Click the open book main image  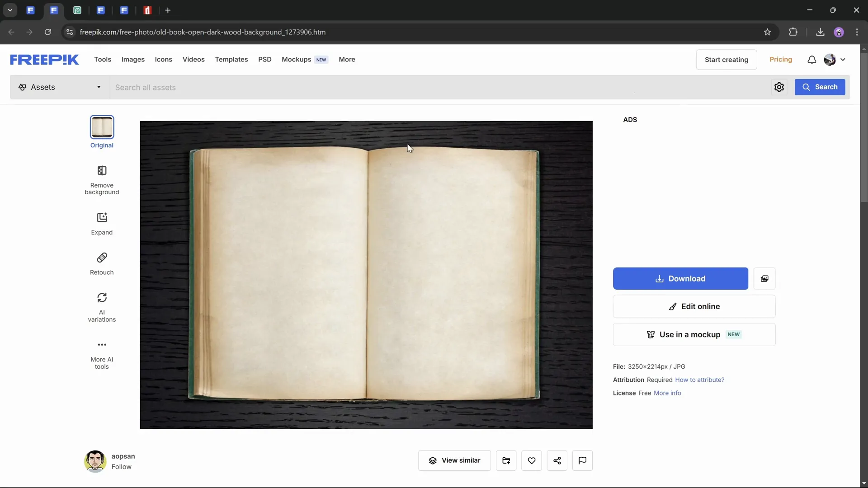[366, 275]
